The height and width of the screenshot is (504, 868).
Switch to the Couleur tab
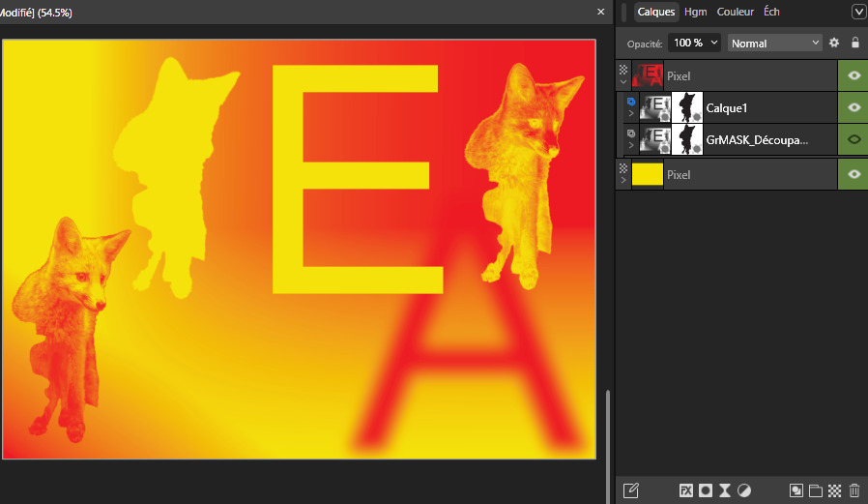pos(736,12)
